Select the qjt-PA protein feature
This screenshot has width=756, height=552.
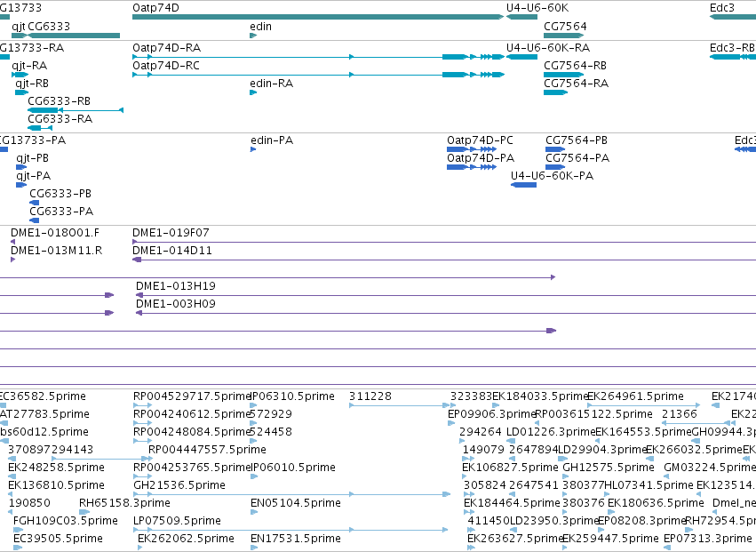tap(21, 185)
